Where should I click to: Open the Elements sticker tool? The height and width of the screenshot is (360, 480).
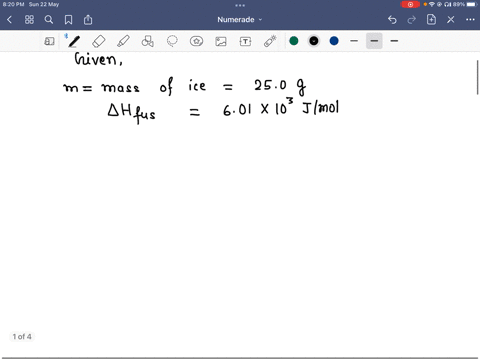click(196, 41)
